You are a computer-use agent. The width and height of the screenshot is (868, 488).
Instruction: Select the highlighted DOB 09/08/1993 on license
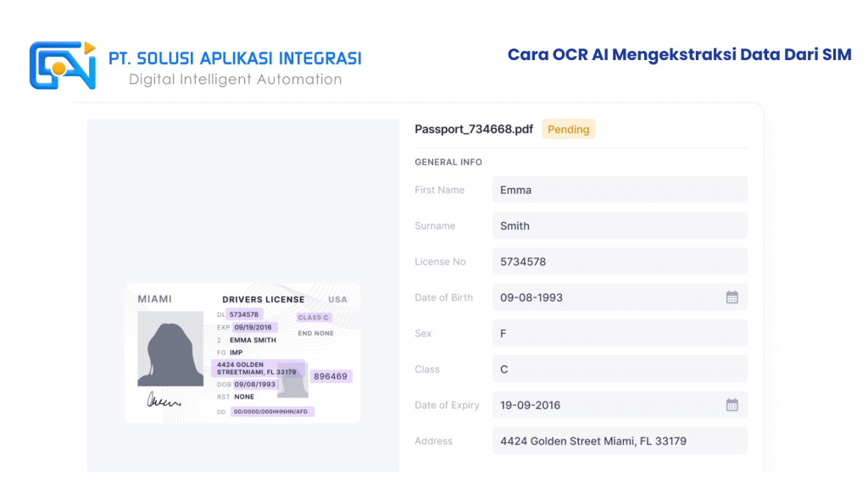255,384
